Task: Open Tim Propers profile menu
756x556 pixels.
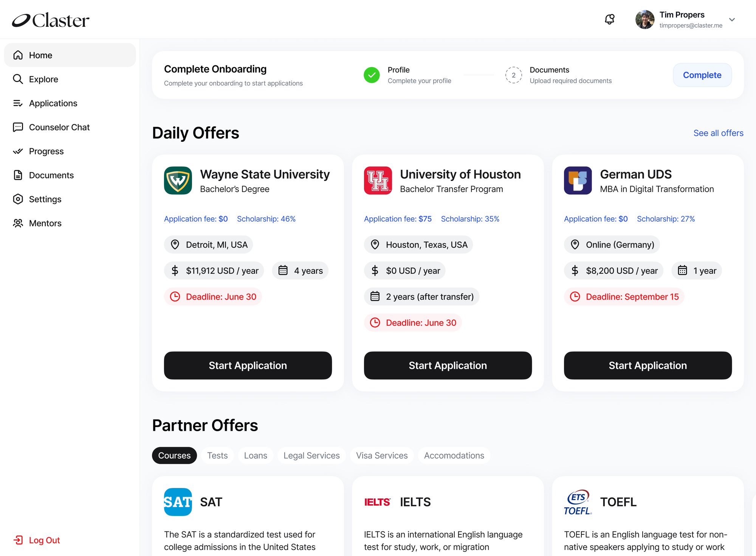Action: 682,15
